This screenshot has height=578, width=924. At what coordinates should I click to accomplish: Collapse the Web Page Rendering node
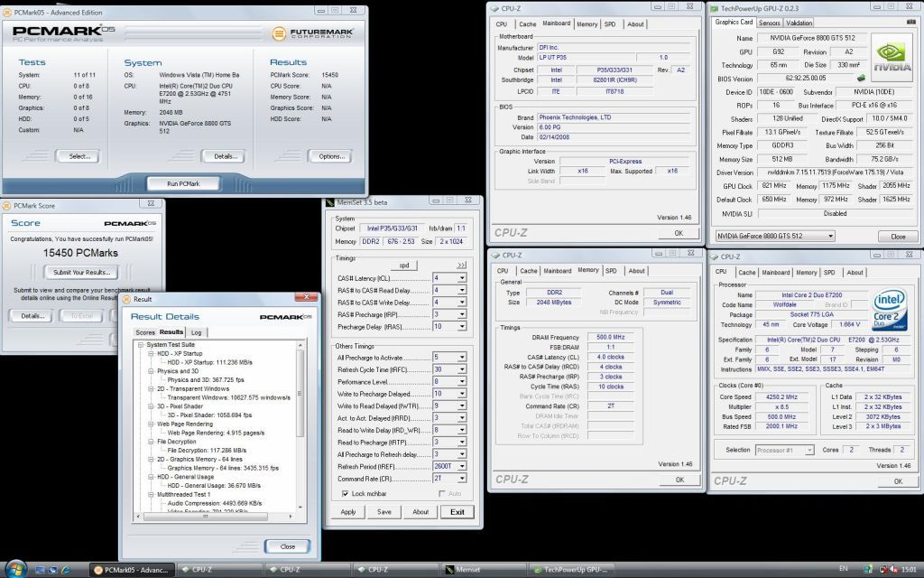[x=151, y=424]
